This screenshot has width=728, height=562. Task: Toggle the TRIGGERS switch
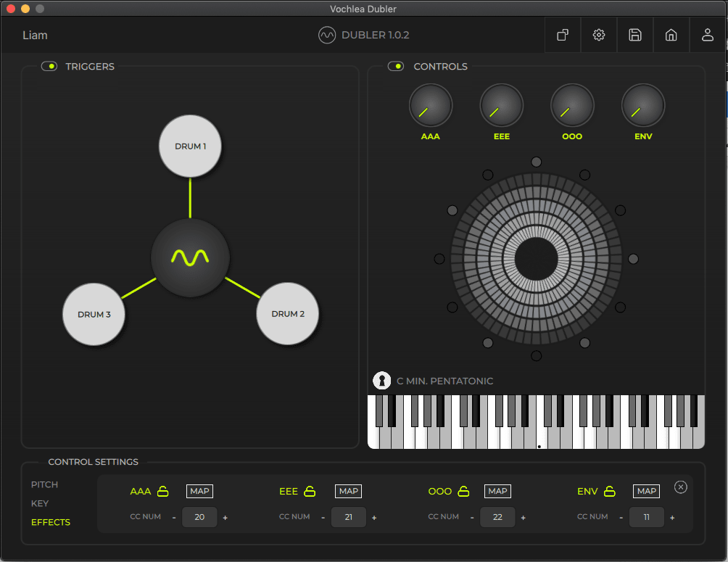[49, 67]
